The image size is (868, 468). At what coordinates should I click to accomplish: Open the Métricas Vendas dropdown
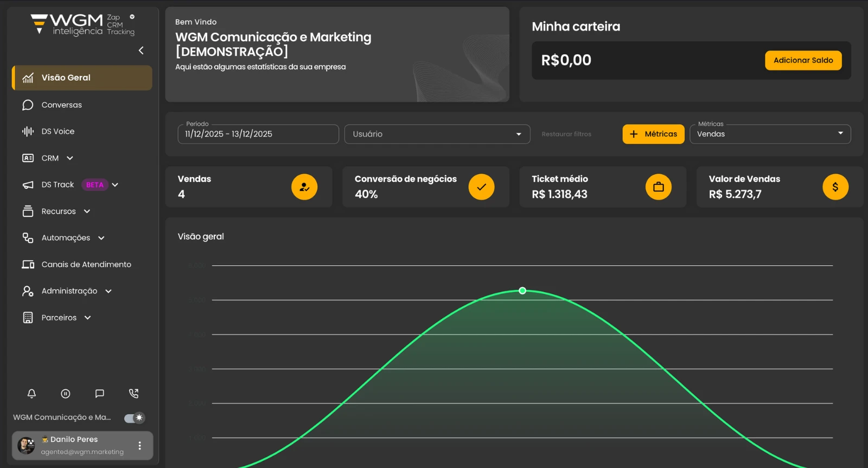(770, 134)
